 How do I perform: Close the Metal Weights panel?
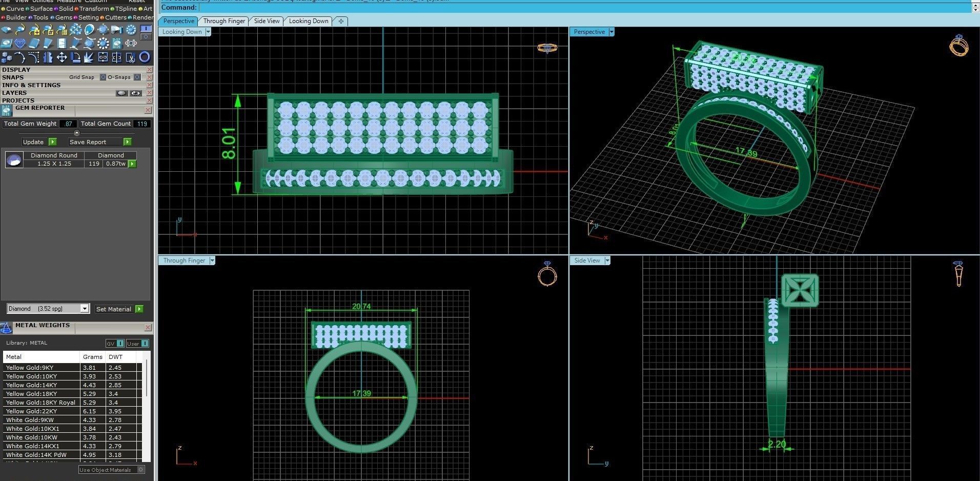pos(148,327)
